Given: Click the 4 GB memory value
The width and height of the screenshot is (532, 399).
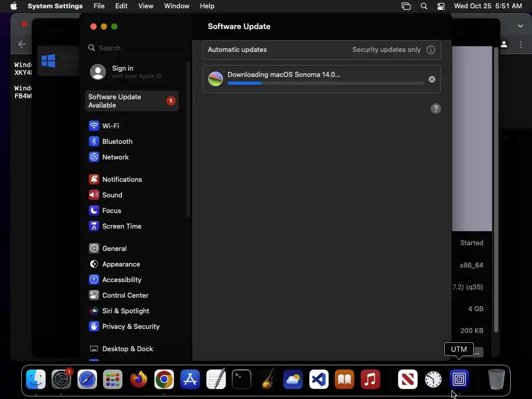Looking at the screenshot, I should [x=476, y=309].
